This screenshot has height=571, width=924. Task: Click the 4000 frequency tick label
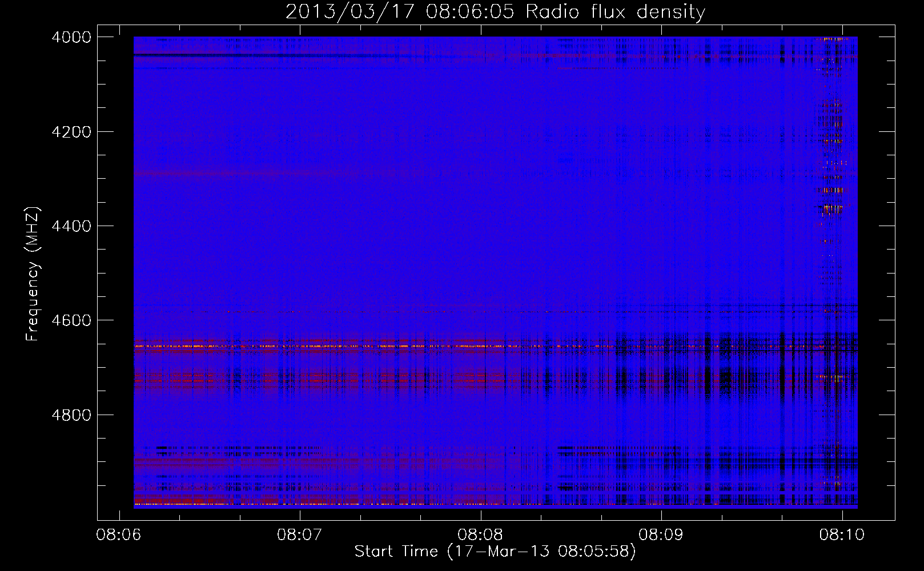pyautogui.click(x=71, y=37)
